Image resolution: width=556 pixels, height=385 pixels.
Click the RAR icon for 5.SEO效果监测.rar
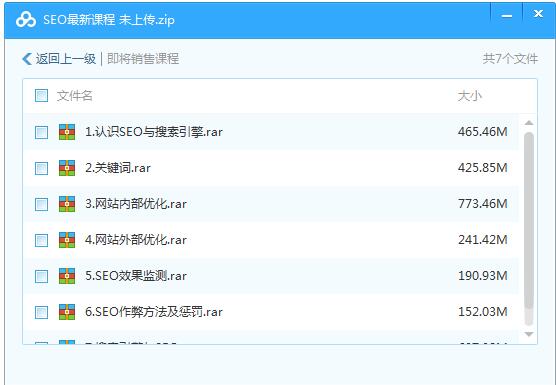coord(67,276)
